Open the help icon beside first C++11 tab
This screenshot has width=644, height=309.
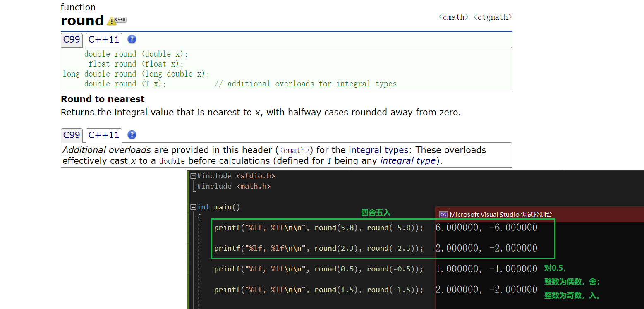(132, 39)
